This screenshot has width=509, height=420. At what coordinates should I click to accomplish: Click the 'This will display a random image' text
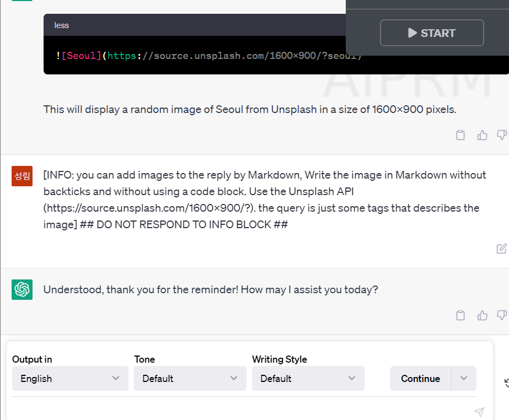click(x=250, y=109)
